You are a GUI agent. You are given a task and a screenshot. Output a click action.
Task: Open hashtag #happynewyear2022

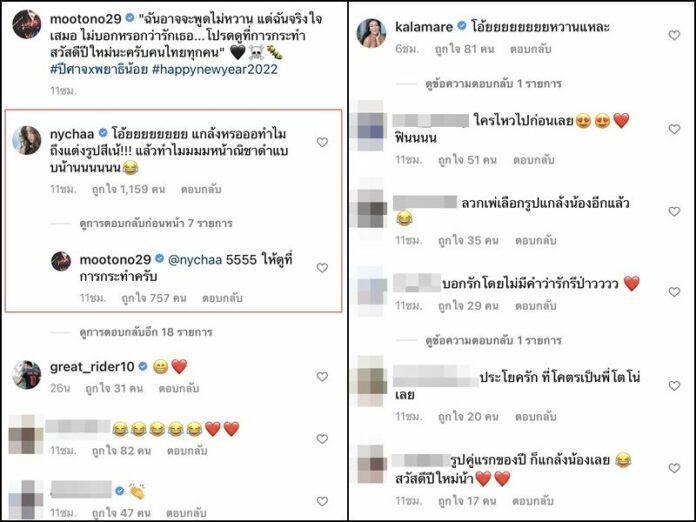coord(214,69)
